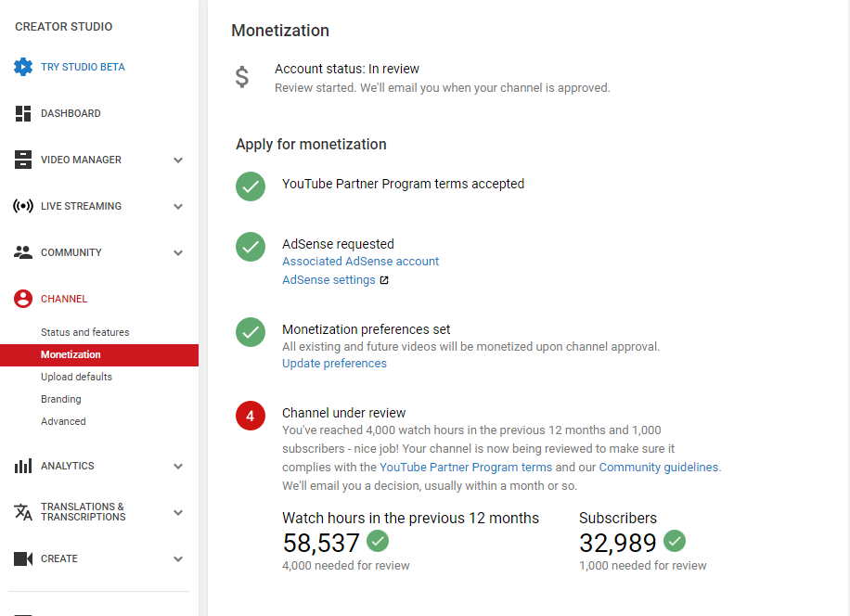Viewport: 850px width, 616px height.
Task: Expand the Video Manager chevron
Action: click(x=178, y=160)
